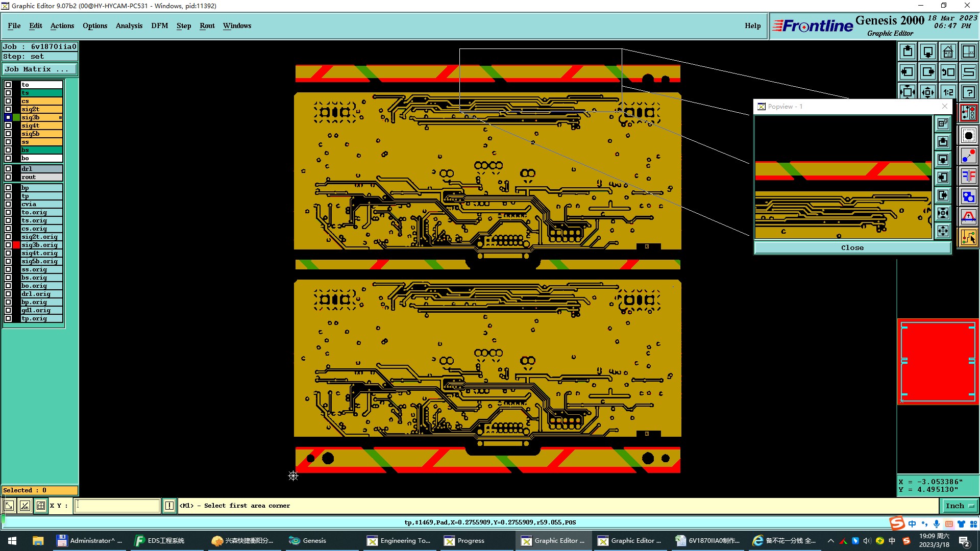Click the Popview detach window icon
980x551 pixels.
(943, 123)
